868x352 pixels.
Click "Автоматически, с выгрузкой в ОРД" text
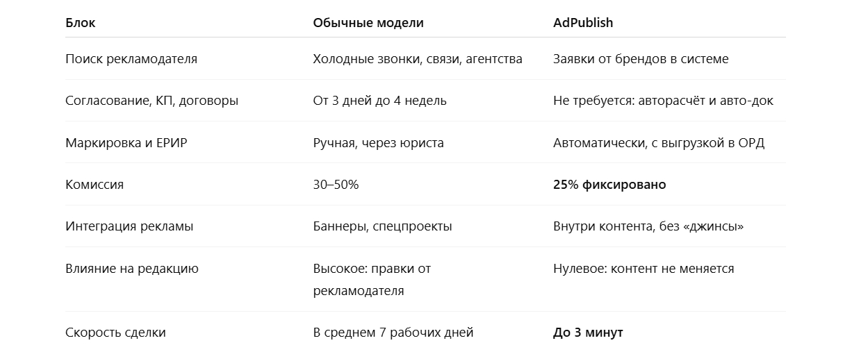pos(658,143)
